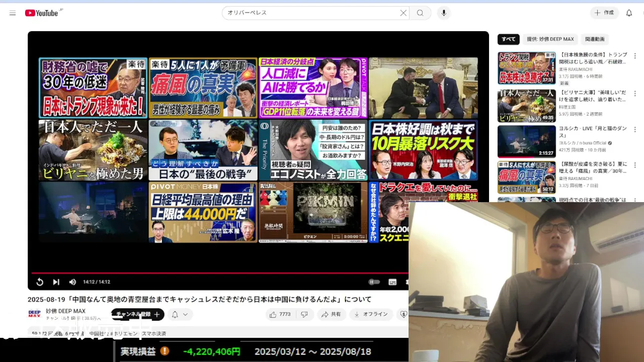
Task: Select the 関連動画 filter chip
Action: [595, 39]
